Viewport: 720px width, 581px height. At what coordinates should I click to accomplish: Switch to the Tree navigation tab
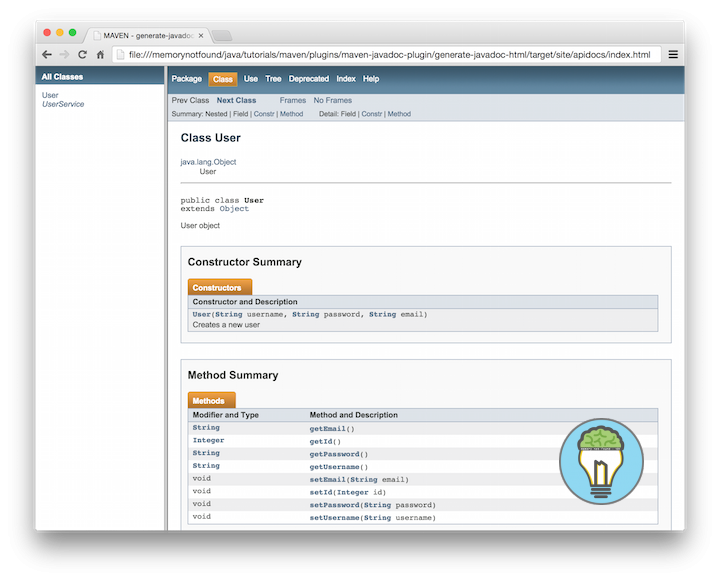(x=273, y=79)
